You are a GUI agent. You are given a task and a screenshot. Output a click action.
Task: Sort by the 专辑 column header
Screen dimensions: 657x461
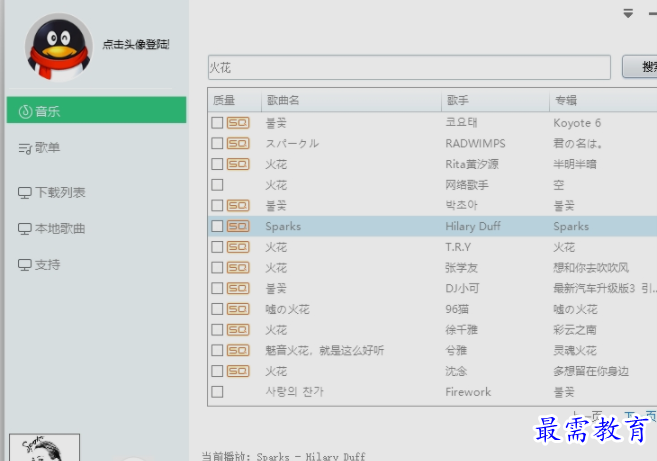[x=603, y=100]
